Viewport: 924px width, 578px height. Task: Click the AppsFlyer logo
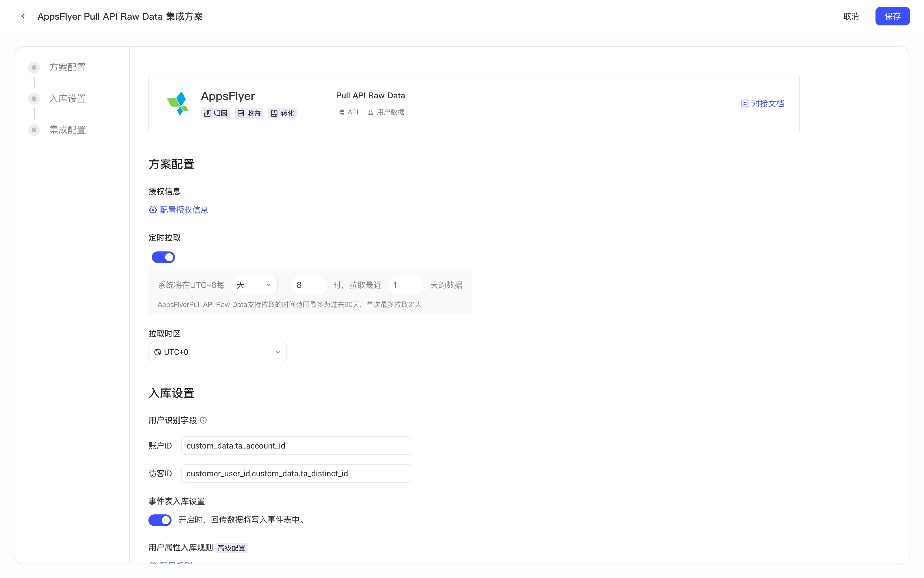click(x=178, y=103)
